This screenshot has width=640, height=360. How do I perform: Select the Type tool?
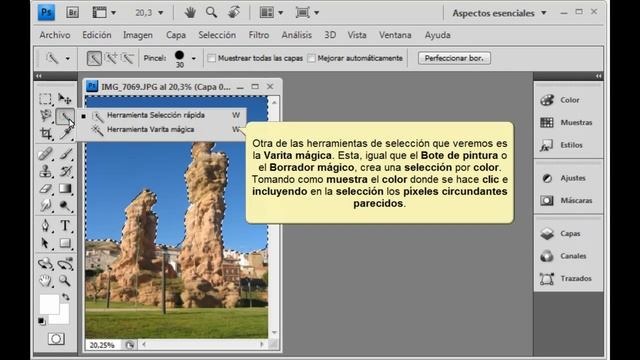(65, 226)
